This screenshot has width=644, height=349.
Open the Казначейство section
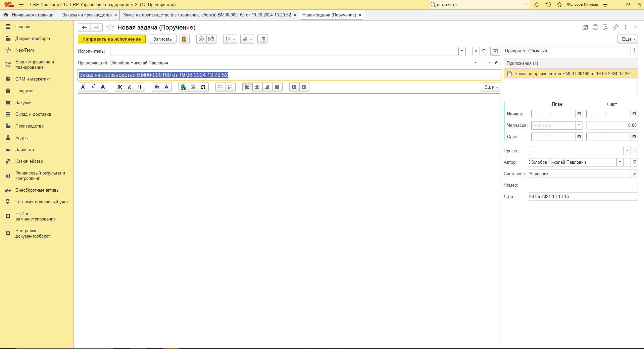point(29,161)
